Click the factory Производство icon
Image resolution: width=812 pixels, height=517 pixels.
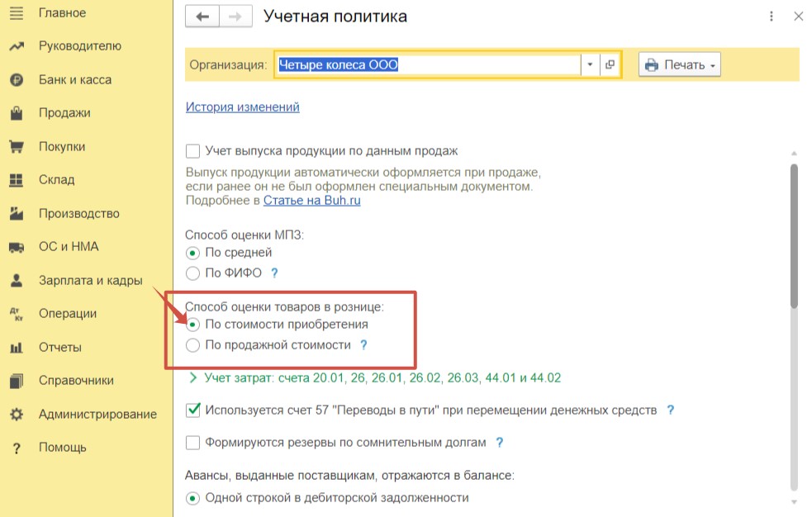(17, 213)
